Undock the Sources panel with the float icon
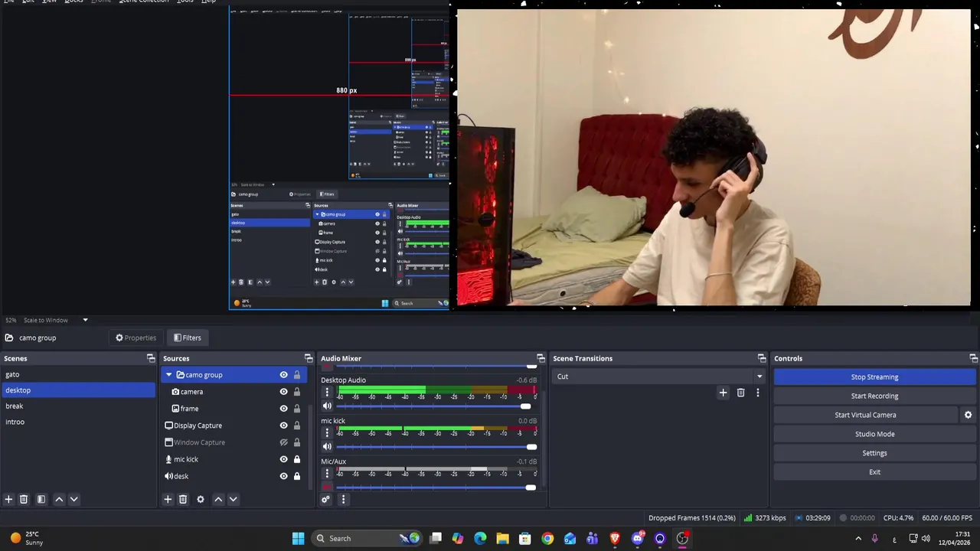This screenshot has height=551, width=980. [309, 358]
